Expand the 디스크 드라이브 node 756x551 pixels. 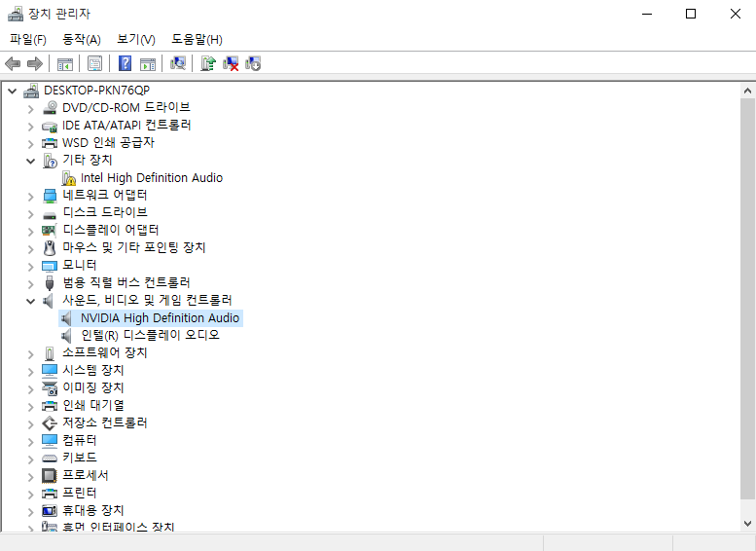click(31, 214)
